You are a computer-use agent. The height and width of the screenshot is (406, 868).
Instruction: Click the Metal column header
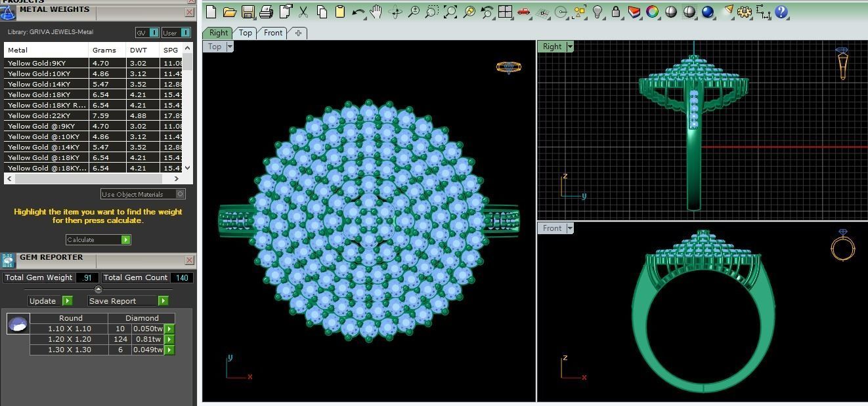click(46, 50)
